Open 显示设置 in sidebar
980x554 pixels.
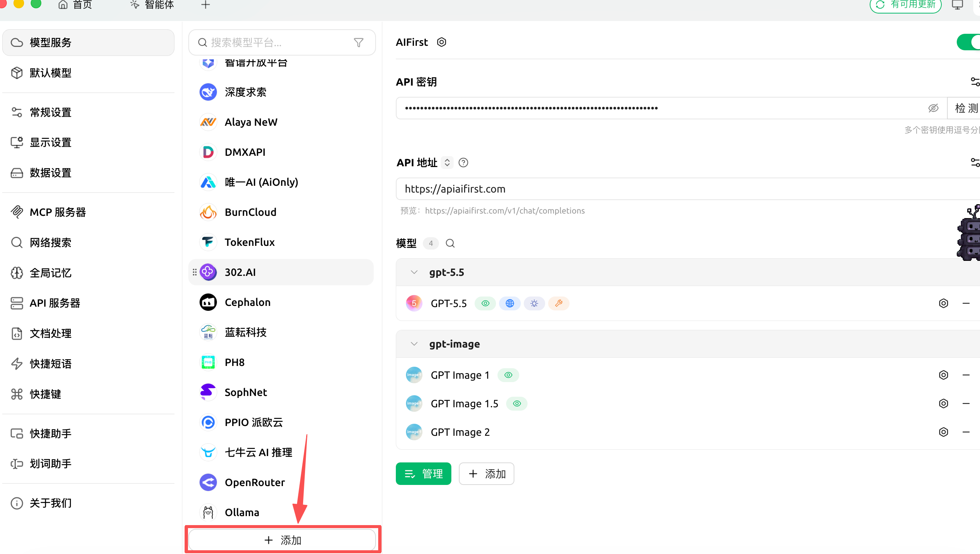click(88, 143)
